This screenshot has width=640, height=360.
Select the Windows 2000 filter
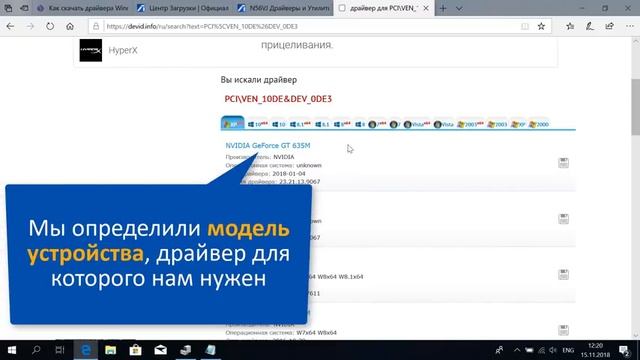(539, 124)
